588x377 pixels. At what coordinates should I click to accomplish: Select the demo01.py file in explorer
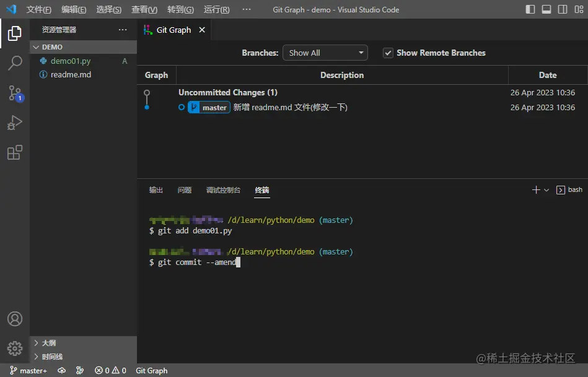coord(71,61)
